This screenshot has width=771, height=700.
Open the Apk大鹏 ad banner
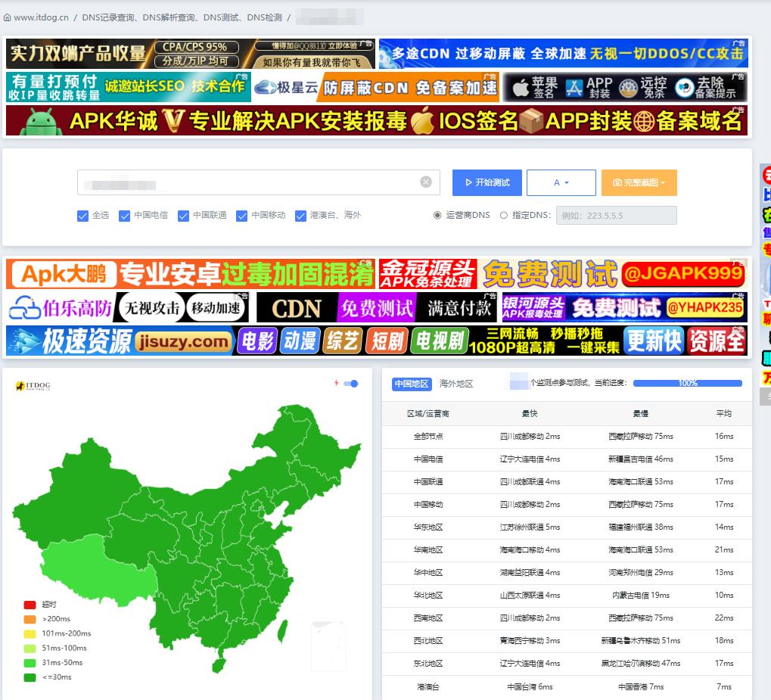click(x=191, y=274)
